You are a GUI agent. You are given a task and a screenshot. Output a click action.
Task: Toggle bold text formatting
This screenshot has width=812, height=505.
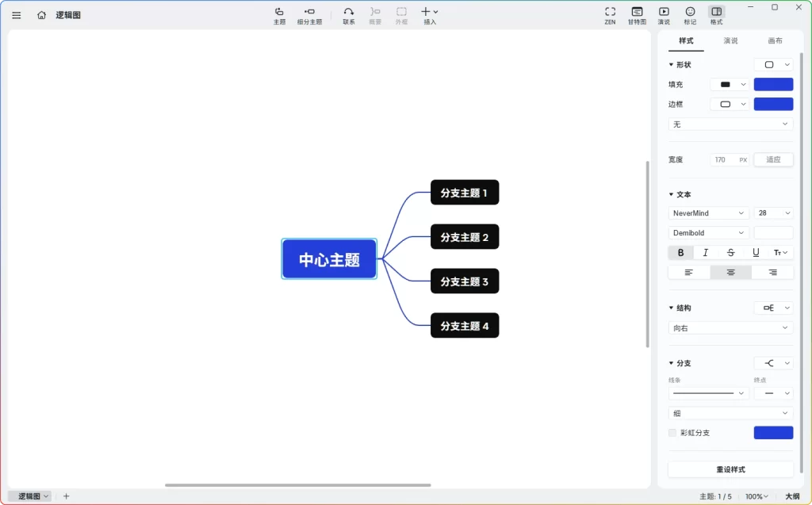coord(680,252)
